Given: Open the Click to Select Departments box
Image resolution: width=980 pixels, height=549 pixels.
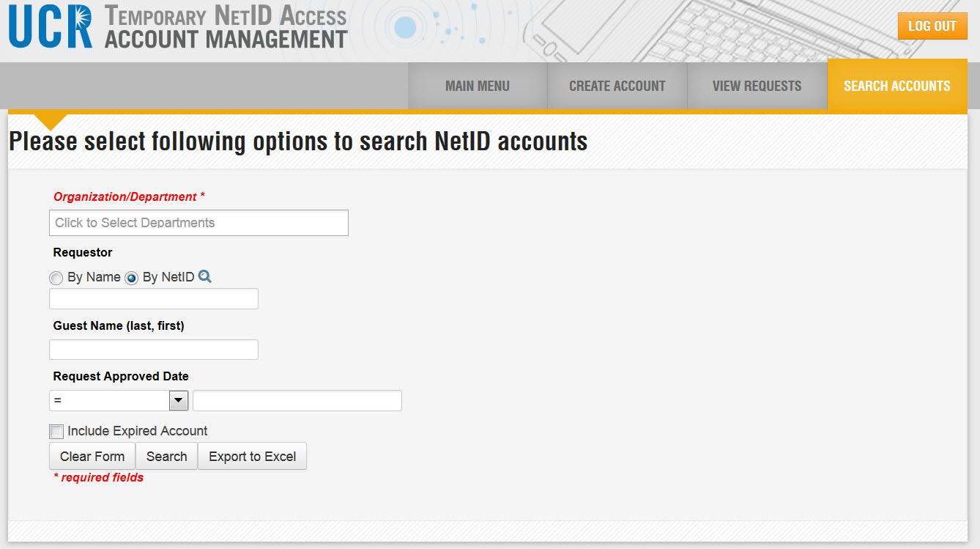Looking at the screenshot, I should click(198, 223).
